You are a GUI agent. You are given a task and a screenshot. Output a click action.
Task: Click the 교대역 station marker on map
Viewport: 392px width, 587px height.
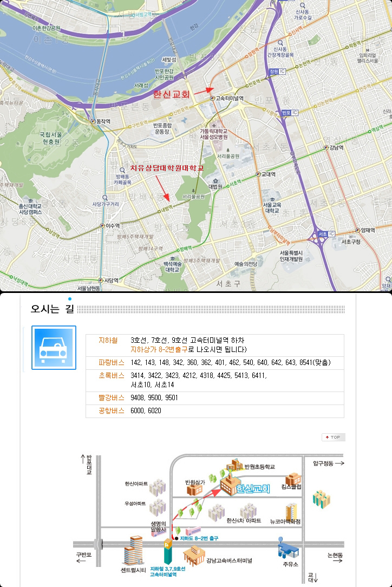[x=258, y=174]
